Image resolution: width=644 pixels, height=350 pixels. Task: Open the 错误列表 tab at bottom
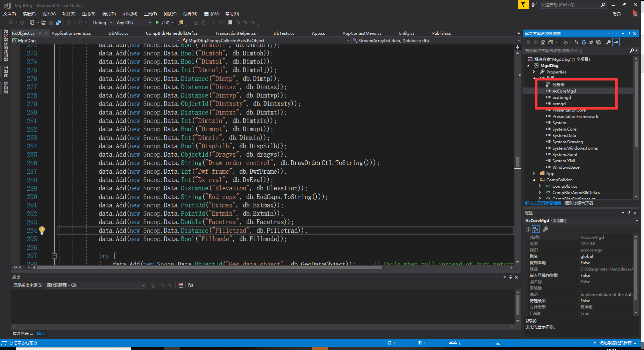point(23,333)
